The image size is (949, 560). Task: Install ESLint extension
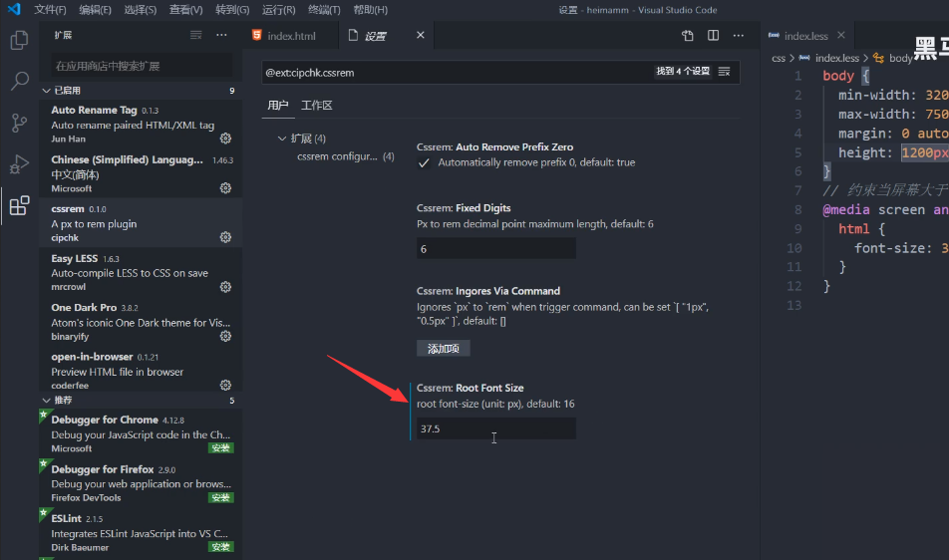(x=220, y=547)
